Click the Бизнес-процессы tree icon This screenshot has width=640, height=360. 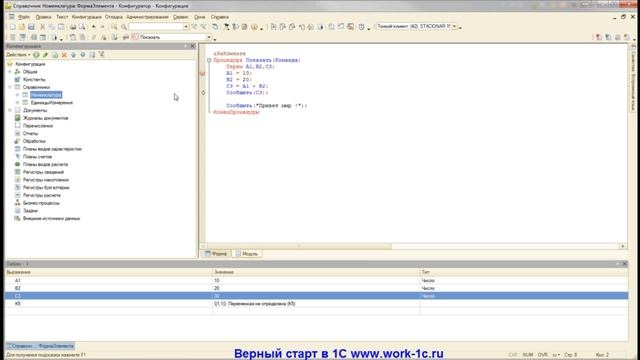18,203
